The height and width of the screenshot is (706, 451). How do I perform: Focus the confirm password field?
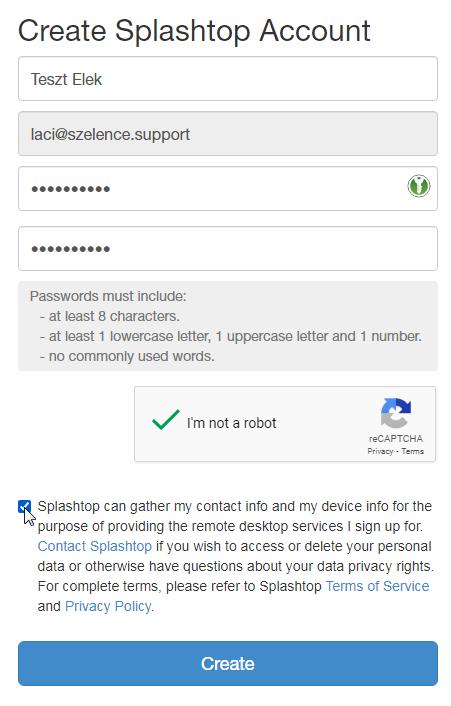(x=228, y=249)
